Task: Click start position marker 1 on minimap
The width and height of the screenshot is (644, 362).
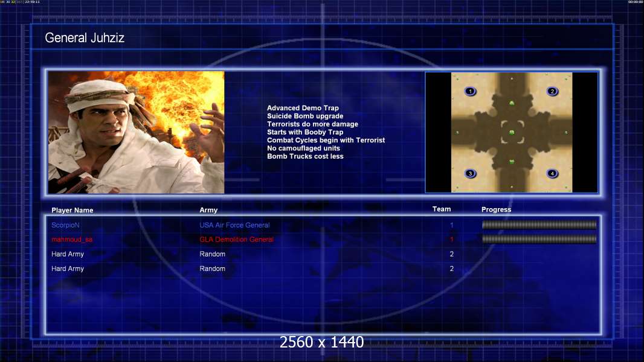Action: click(470, 91)
